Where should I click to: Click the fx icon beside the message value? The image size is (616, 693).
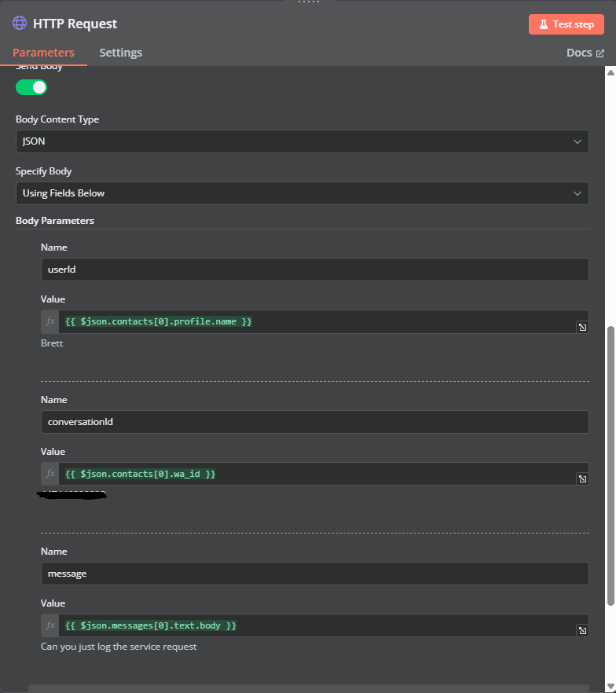(50, 625)
